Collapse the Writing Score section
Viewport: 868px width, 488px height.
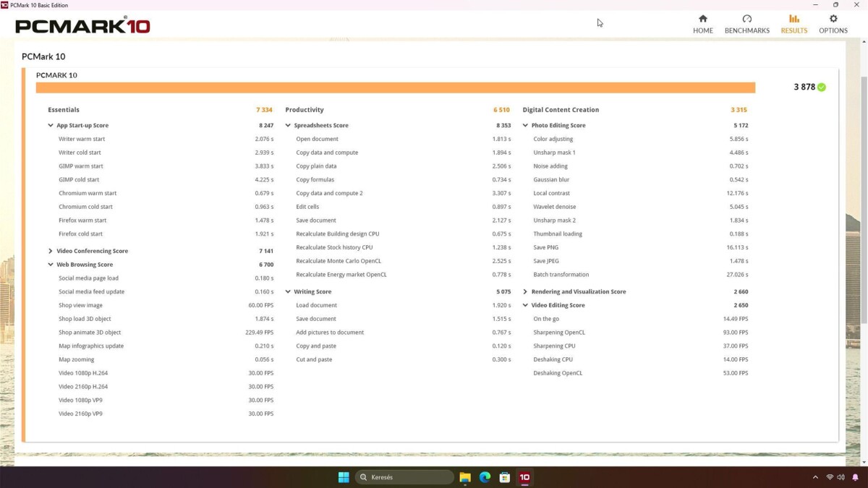tap(288, 292)
